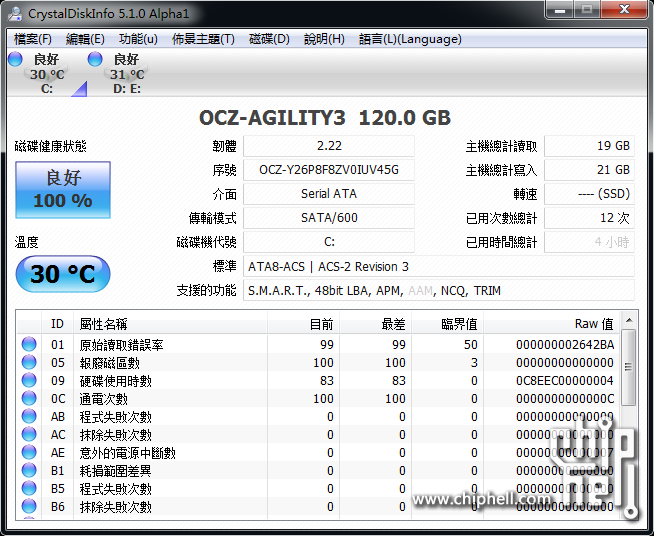Click status orb for attribute AC
Viewport: 654px width, 536px height.
pyautogui.click(x=29, y=434)
